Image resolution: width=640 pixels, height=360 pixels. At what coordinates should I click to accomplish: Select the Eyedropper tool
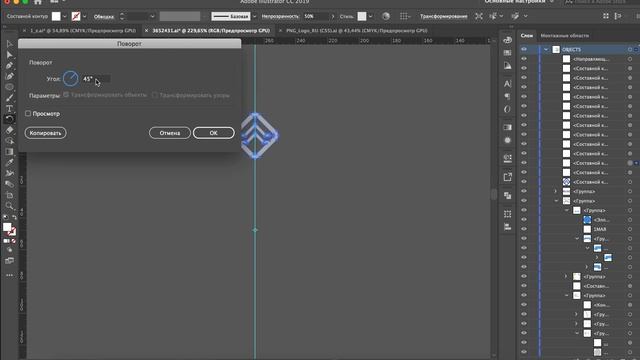(x=9, y=162)
